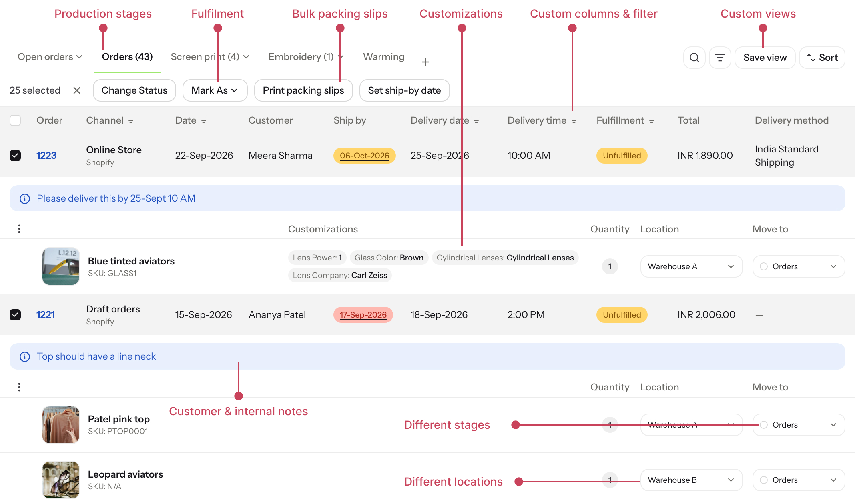Clear the 25 selected with X icon
Viewport: 855px width, 504px height.
tap(77, 90)
